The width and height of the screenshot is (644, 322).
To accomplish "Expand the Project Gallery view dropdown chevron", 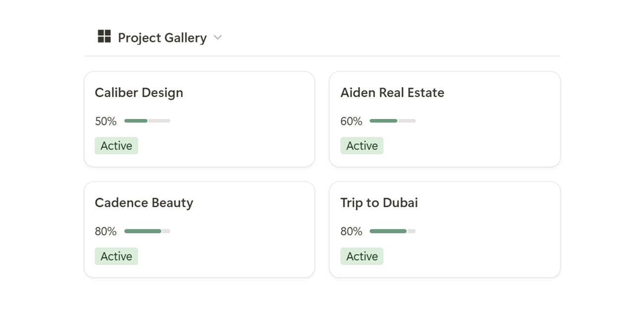I will [217, 38].
